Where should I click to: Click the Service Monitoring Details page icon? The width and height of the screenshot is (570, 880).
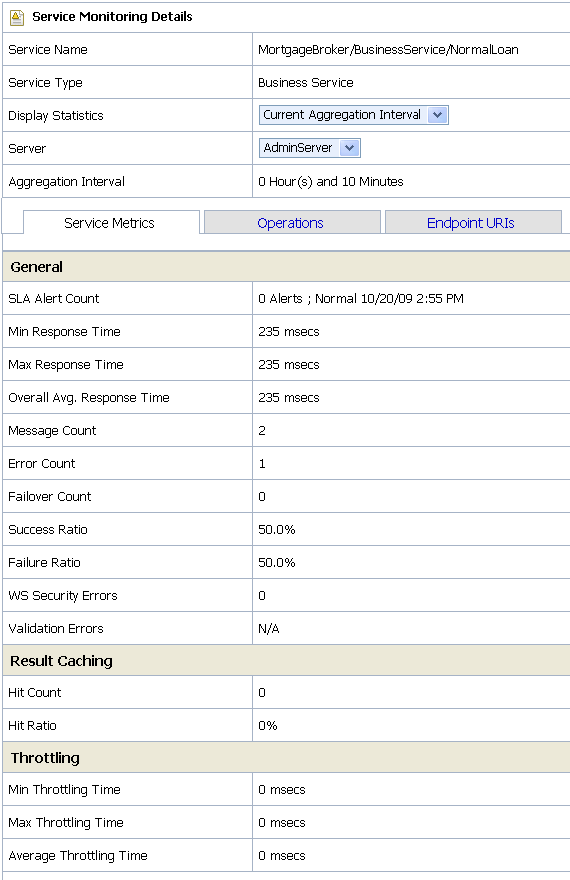17,17
